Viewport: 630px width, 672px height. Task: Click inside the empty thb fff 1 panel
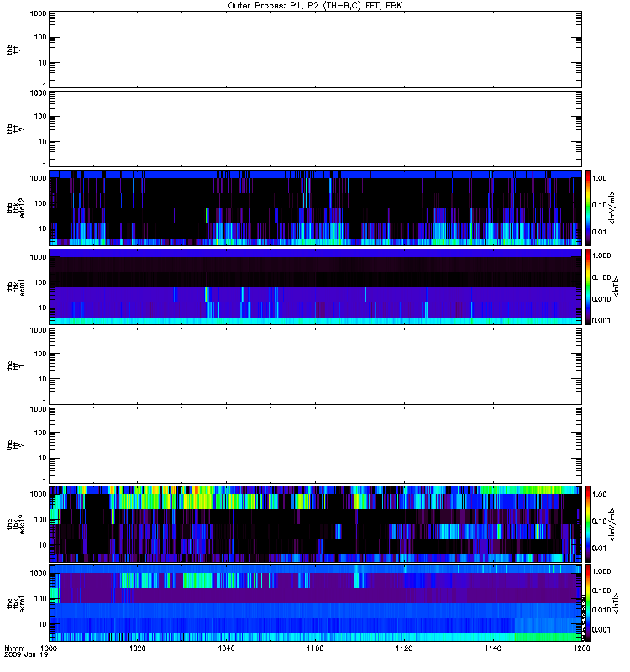pyautogui.click(x=315, y=50)
